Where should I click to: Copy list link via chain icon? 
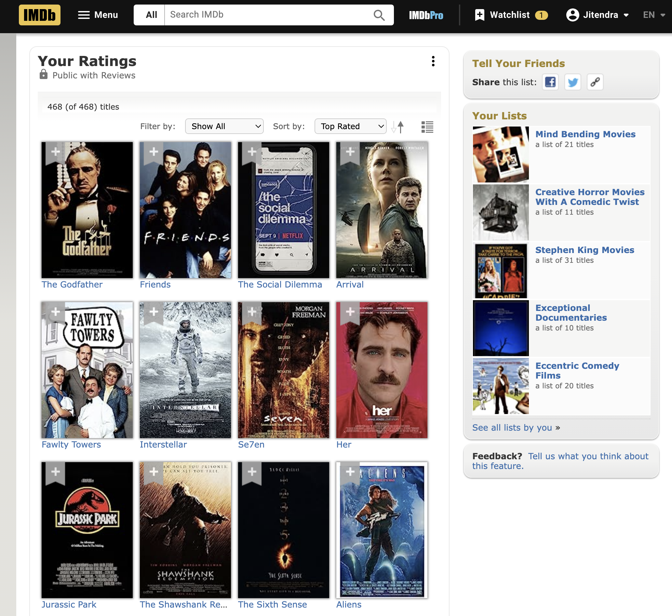pyautogui.click(x=595, y=82)
